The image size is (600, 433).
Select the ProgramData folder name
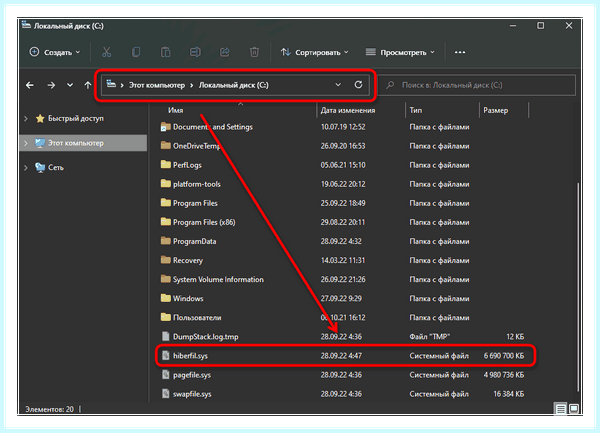(x=194, y=241)
